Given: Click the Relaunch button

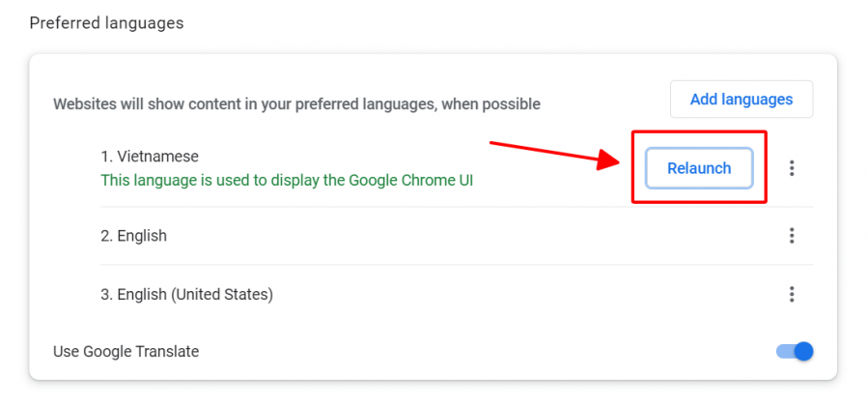Looking at the screenshot, I should (x=699, y=168).
